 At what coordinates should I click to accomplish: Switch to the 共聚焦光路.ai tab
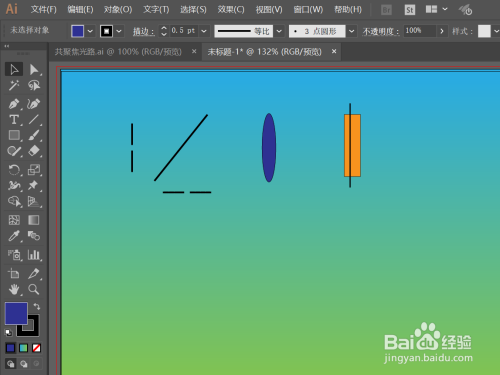point(118,52)
